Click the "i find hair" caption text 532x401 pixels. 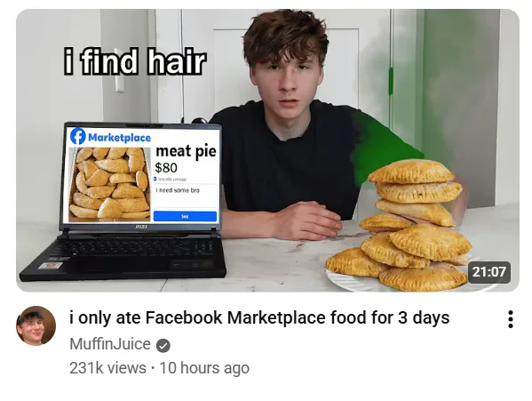tap(135, 61)
